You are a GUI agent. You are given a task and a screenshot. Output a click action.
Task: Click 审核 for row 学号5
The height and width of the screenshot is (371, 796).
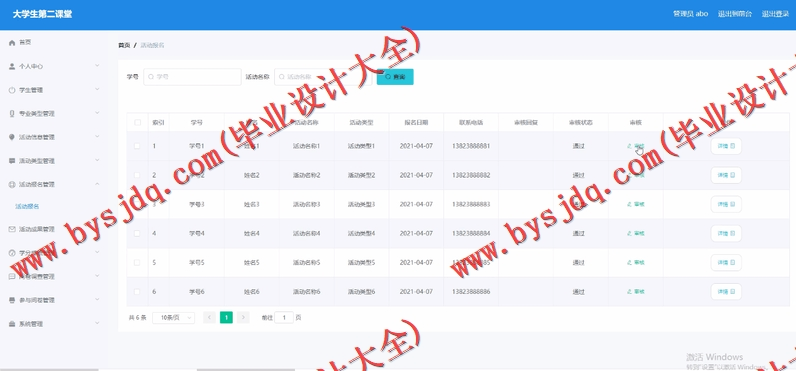(x=636, y=263)
